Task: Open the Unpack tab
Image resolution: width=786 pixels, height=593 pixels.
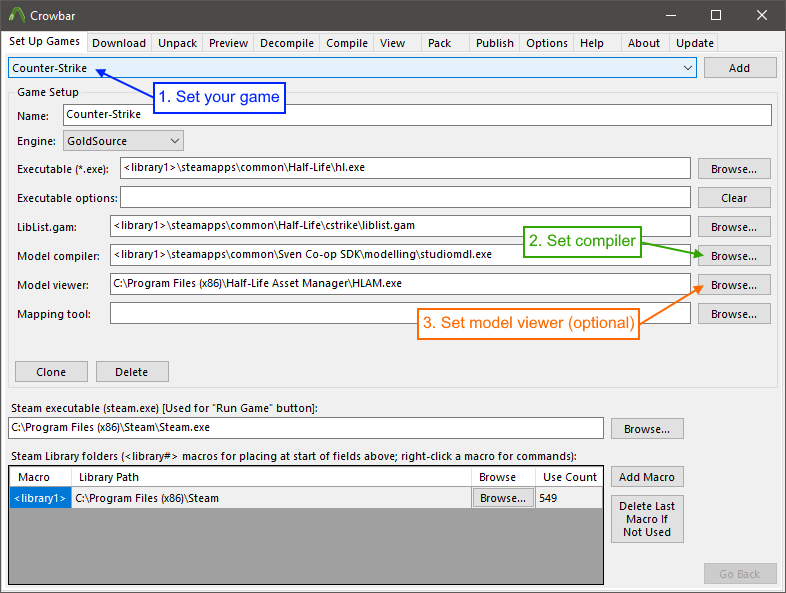Action: pos(177,43)
